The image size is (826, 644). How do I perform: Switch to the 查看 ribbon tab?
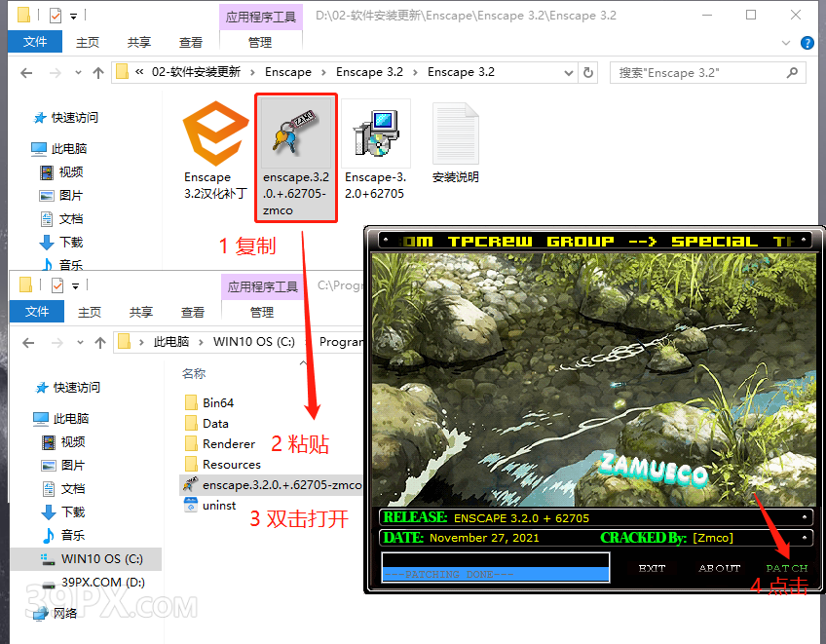pyautogui.click(x=190, y=42)
